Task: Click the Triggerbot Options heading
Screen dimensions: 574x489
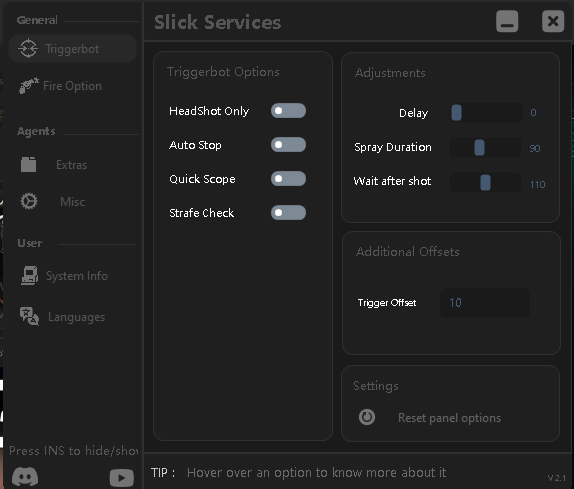Action: pyautogui.click(x=223, y=72)
